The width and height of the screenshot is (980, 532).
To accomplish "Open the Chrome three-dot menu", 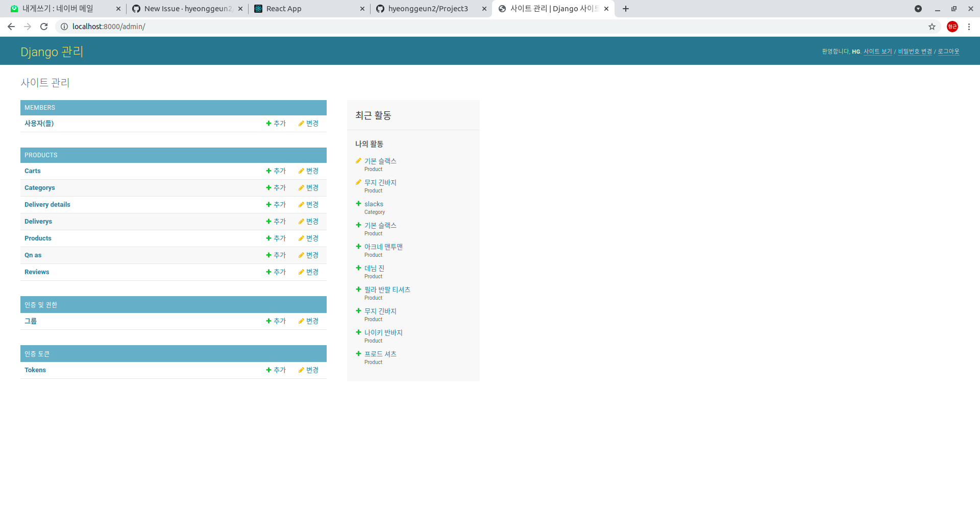I will (969, 27).
